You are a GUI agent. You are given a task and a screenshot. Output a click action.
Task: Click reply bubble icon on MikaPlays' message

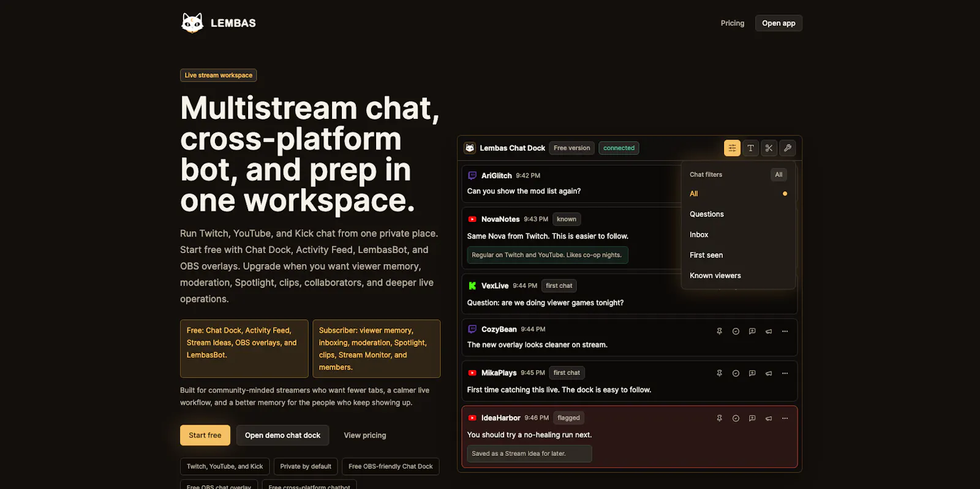coord(752,373)
